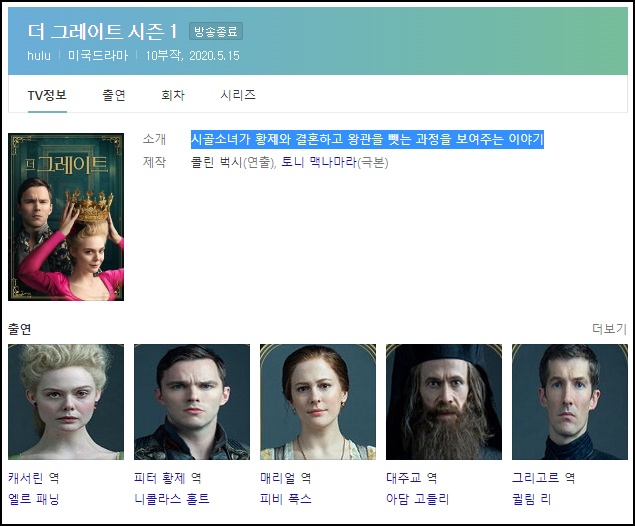
Task: Click the hulu channel label
Action: (39, 55)
